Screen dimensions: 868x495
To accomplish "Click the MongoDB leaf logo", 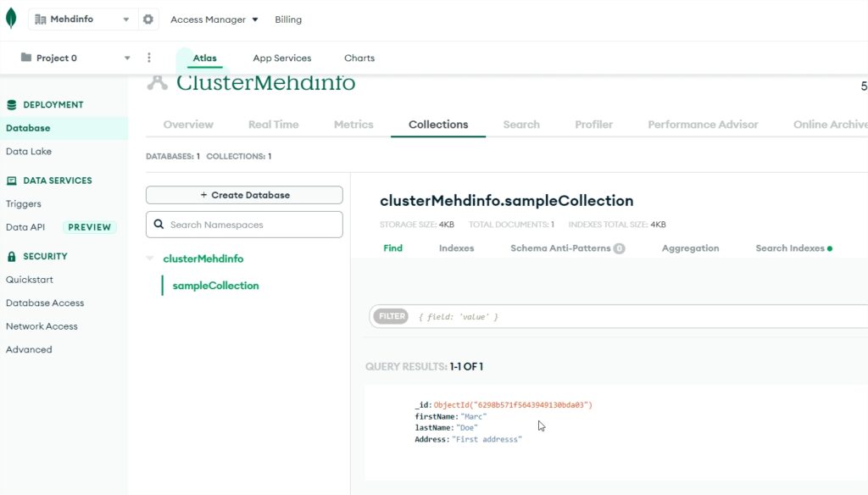I will click(x=11, y=19).
